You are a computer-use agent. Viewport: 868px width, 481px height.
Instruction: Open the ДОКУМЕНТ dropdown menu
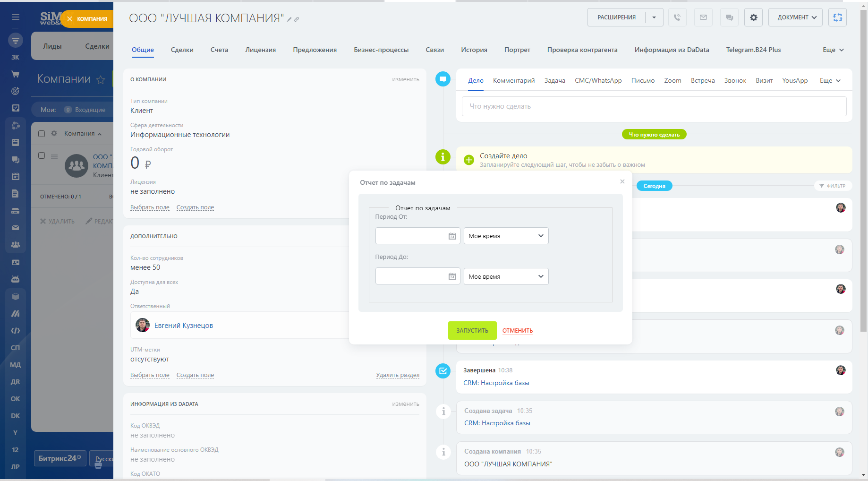coord(796,17)
